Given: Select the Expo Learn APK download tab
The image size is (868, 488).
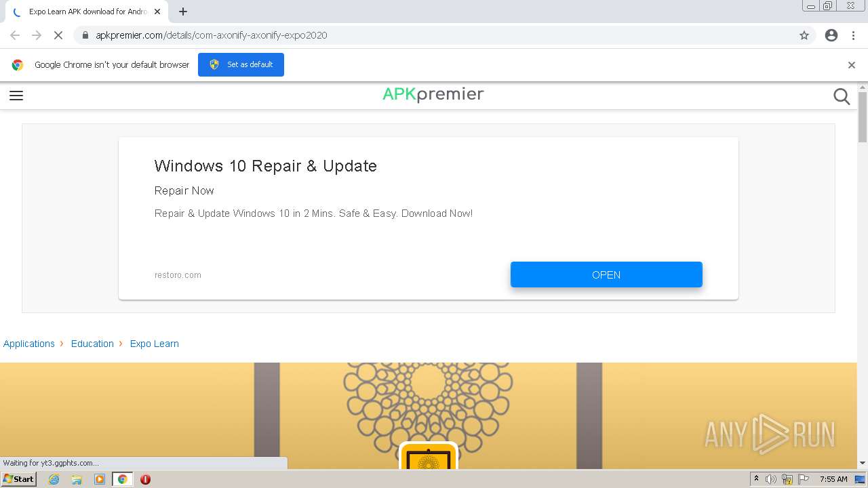Looking at the screenshot, I should (x=85, y=12).
